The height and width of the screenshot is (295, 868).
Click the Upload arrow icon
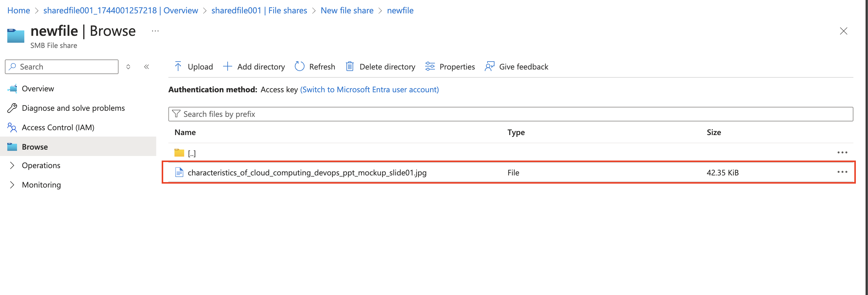pos(178,66)
